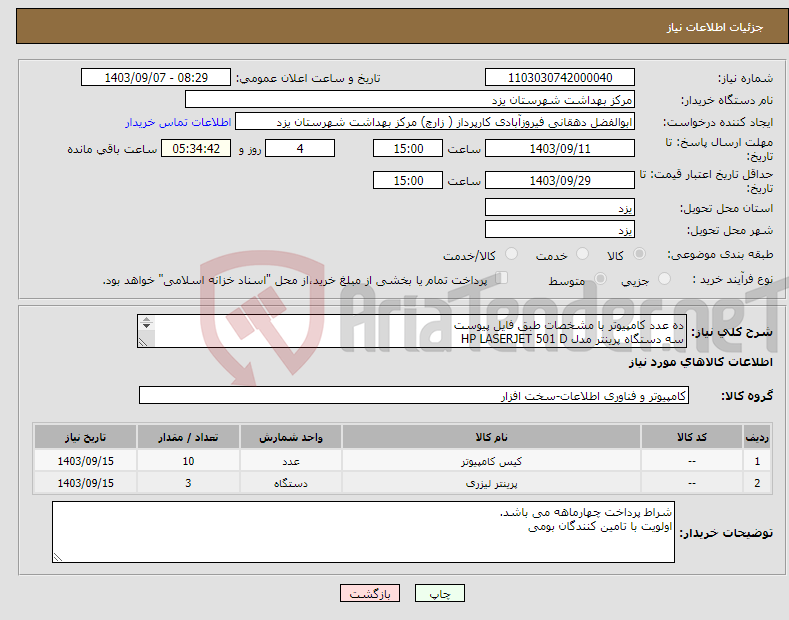Click the announcement date field 1403/09/07 - 08:29
This screenshot has width=789, height=620.
156,78
